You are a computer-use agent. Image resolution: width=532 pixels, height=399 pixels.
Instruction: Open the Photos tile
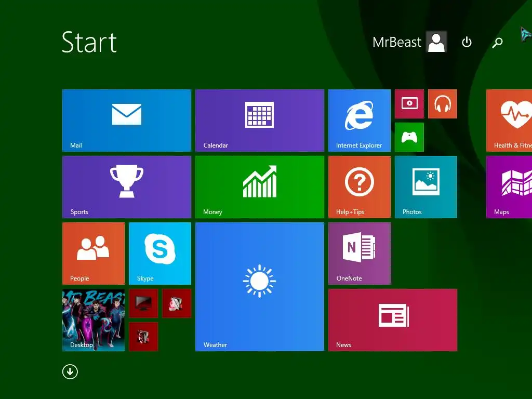(426, 187)
